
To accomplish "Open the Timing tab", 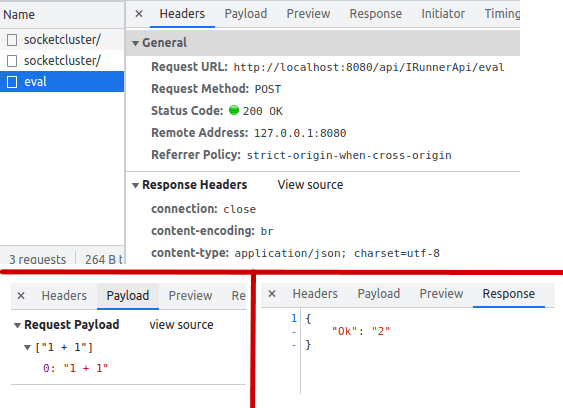I will click(502, 14).
